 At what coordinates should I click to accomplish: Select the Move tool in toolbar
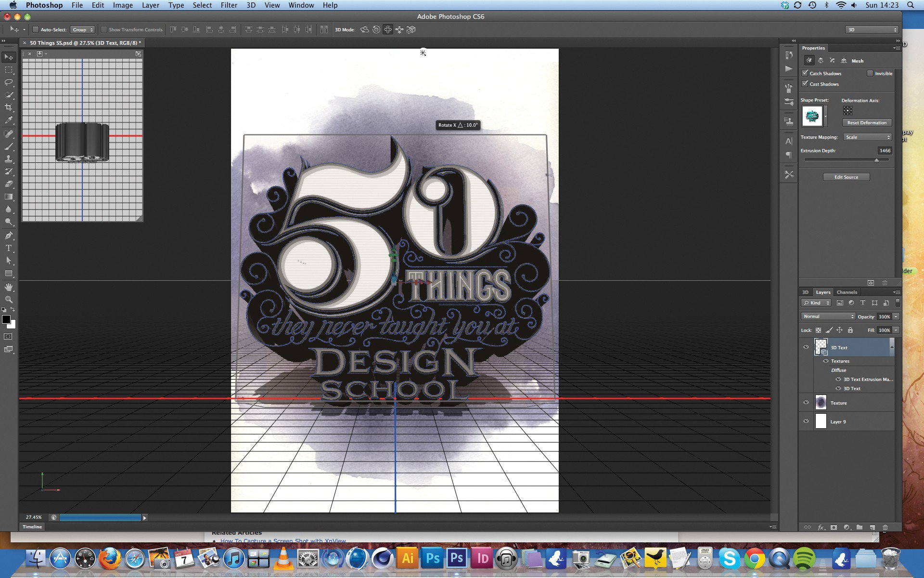[x=8, y=56]
